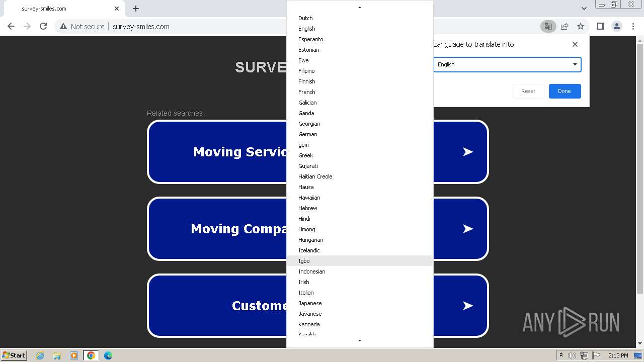The width and height of the screenshot is (644, 362).
Task: Launch Microsoft Edge from taskbar
Action: [108, 355]
